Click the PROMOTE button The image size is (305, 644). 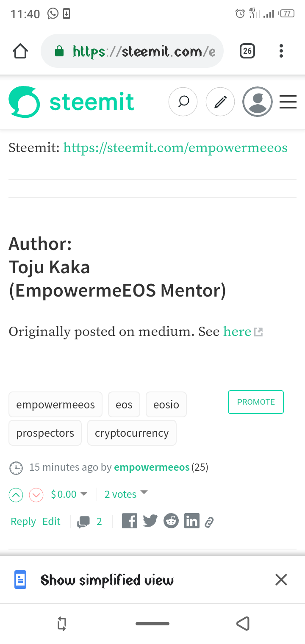(255, 402)
